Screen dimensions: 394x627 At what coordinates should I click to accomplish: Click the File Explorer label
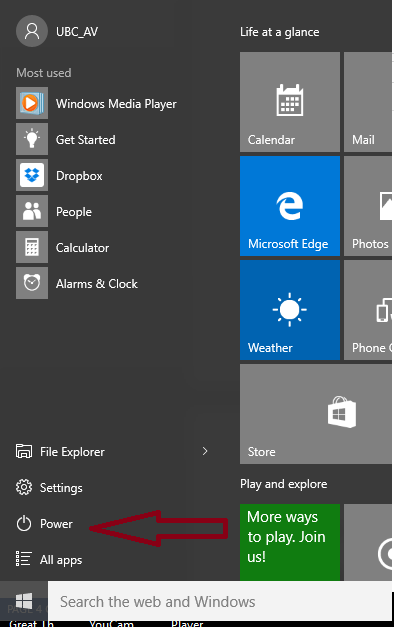pos(72,452)
